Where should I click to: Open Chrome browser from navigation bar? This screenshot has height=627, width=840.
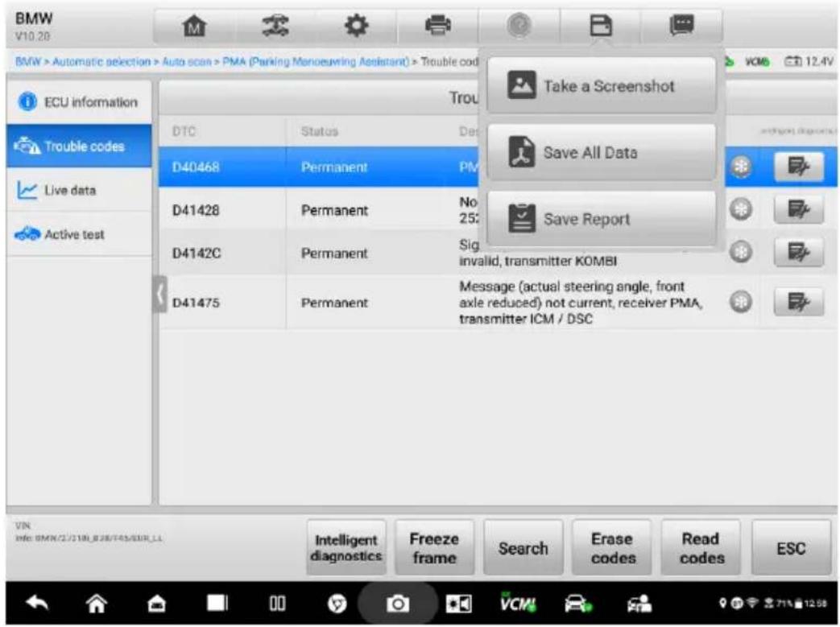pos(337,604)
